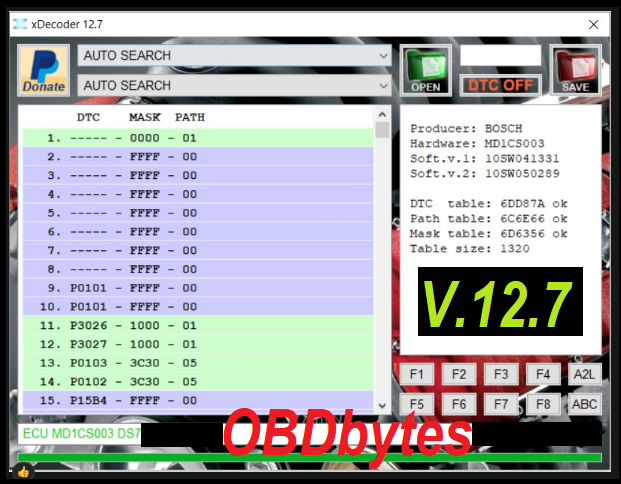Click the thumbs-up icon at the bottom
Image resolution: width=621 pixels, height=484 pixels.
pos(23,472)
